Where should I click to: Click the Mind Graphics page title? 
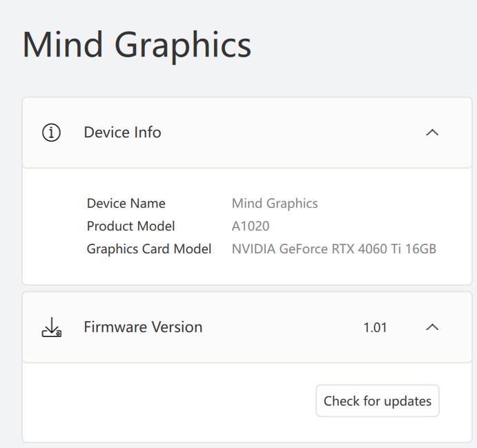pos(137,45)
